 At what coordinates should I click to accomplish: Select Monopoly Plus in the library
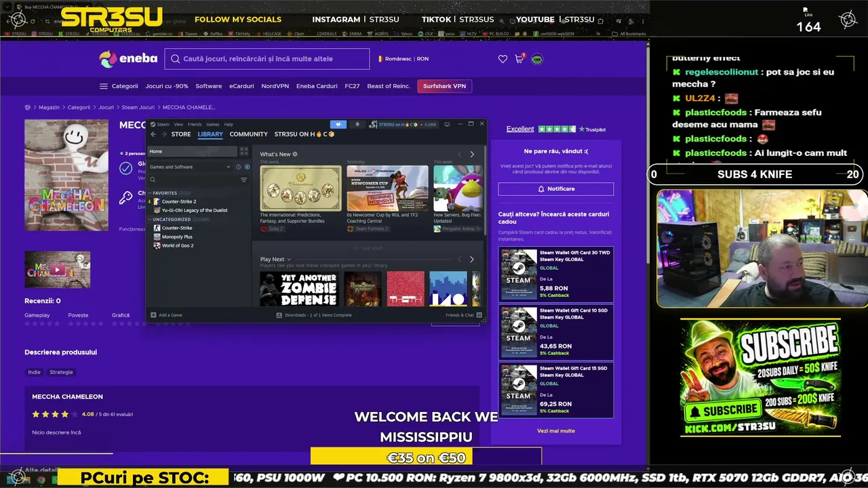177,237
